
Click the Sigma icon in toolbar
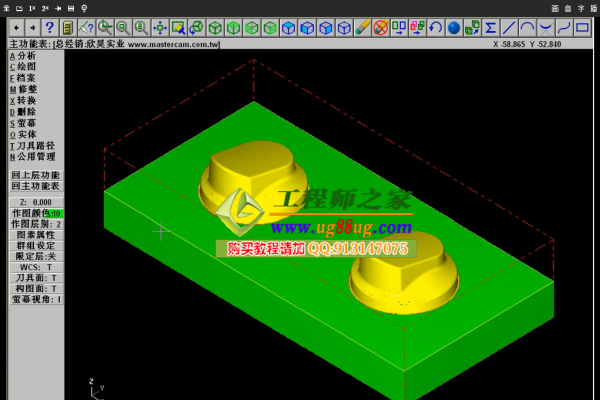point(490,27)
